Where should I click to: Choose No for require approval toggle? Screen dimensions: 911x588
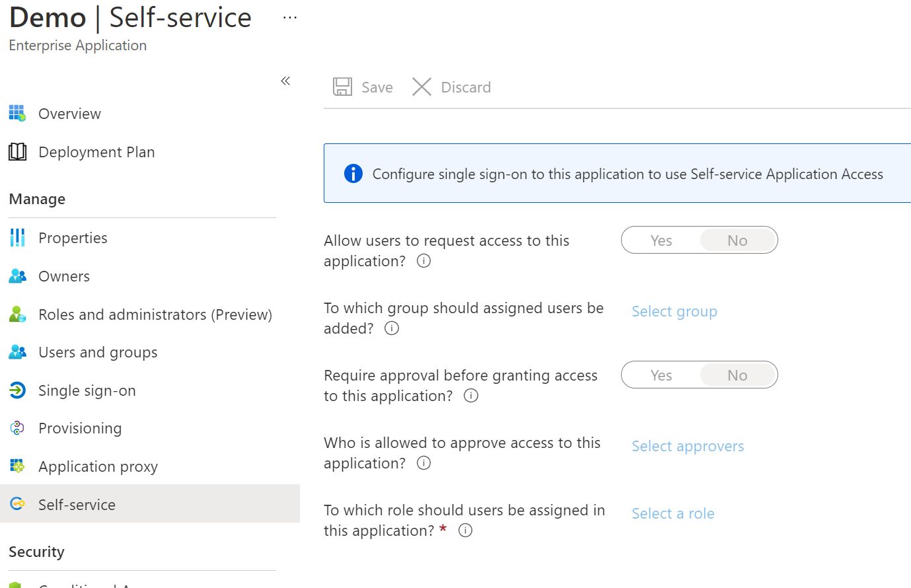[737, 375]
